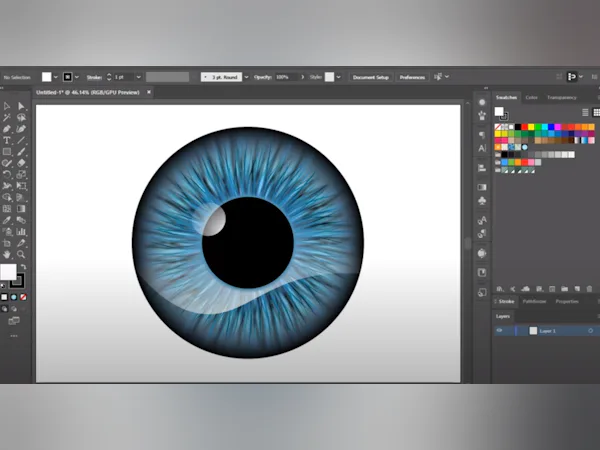This screenshot has width=600, height=450.
Task: Open fill color dropdown in control bar
Action: (x=56, y=77)
